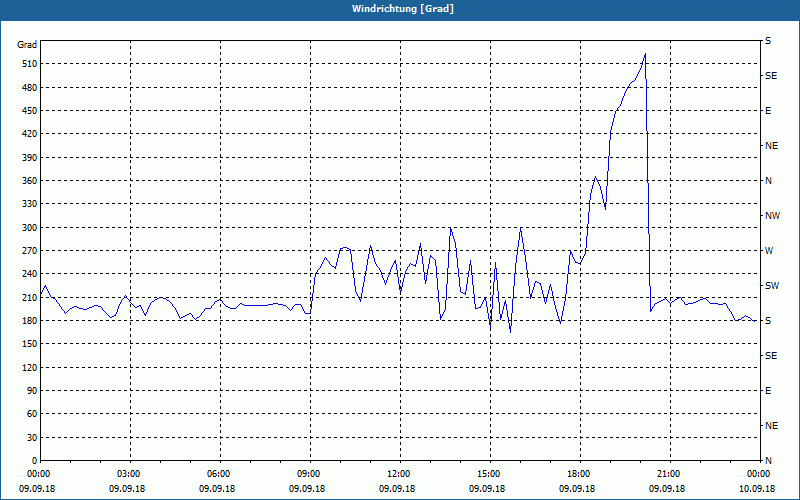This screenshot has width=800, height=500.
Task: Select the 21:00 time label
Action: pos(667,473)
